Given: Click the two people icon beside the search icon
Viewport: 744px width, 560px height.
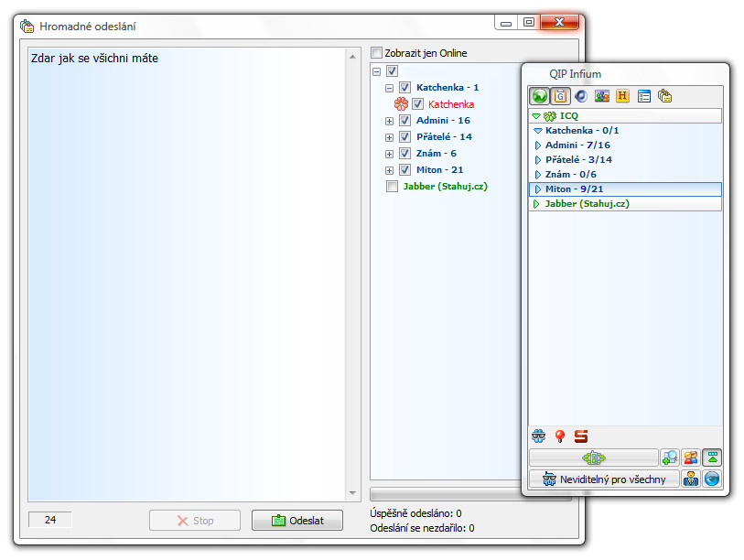Looking at the screenshot, I should click(691, 458).
